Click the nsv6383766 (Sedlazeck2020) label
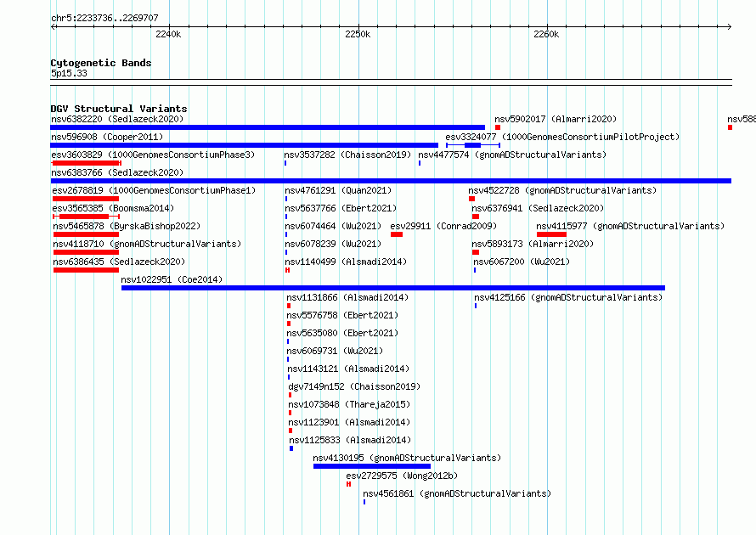756x535 pixels. pyautogui.click(x=117, y=172)
